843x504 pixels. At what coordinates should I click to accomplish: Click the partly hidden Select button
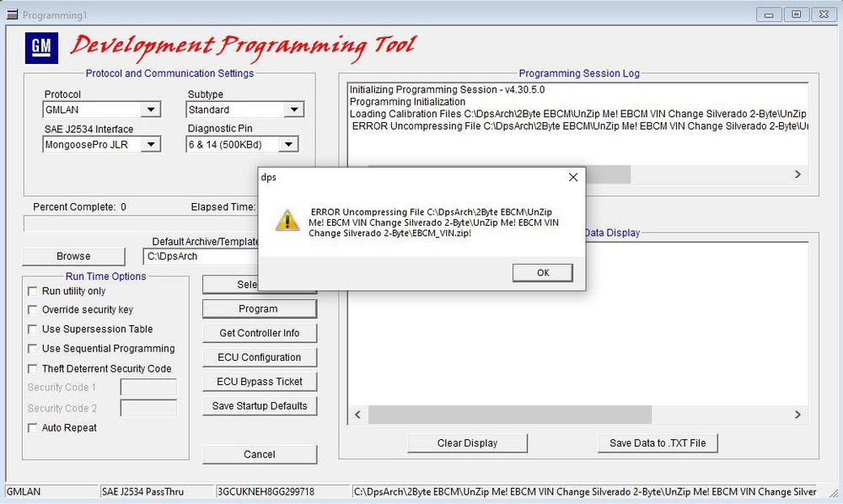pos(230,284)
